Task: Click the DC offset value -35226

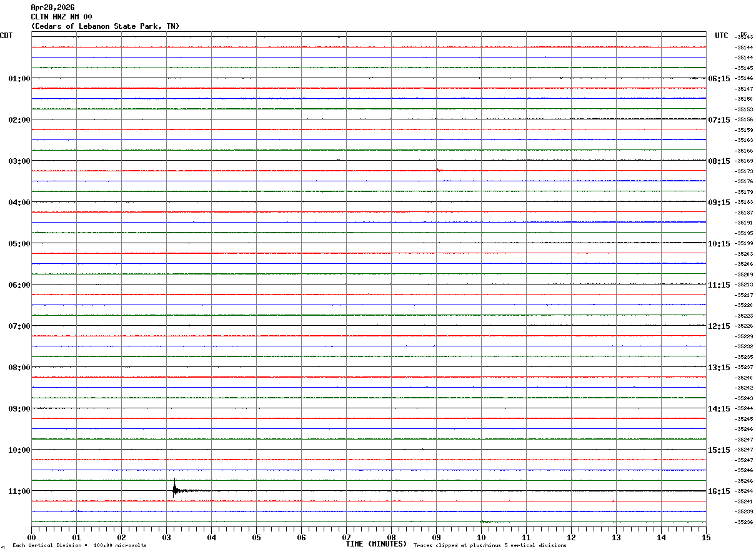Action: pyautogui.click(x=744, y=326)
